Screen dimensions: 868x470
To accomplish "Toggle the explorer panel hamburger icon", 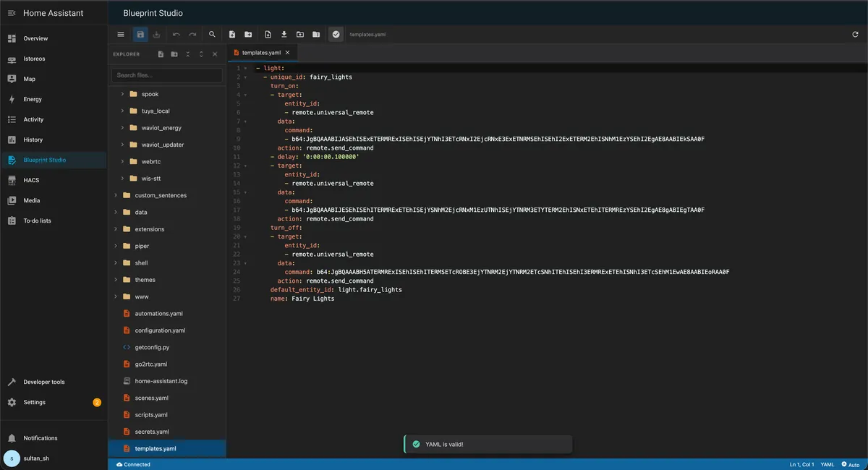I will click(121, 34).
